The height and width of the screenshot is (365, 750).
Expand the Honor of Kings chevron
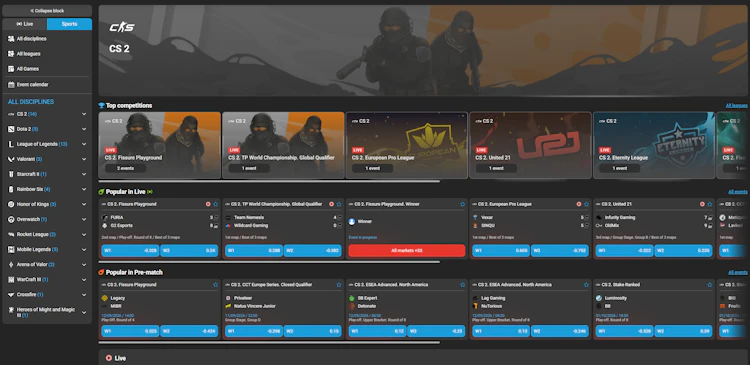tap(84, 204)
